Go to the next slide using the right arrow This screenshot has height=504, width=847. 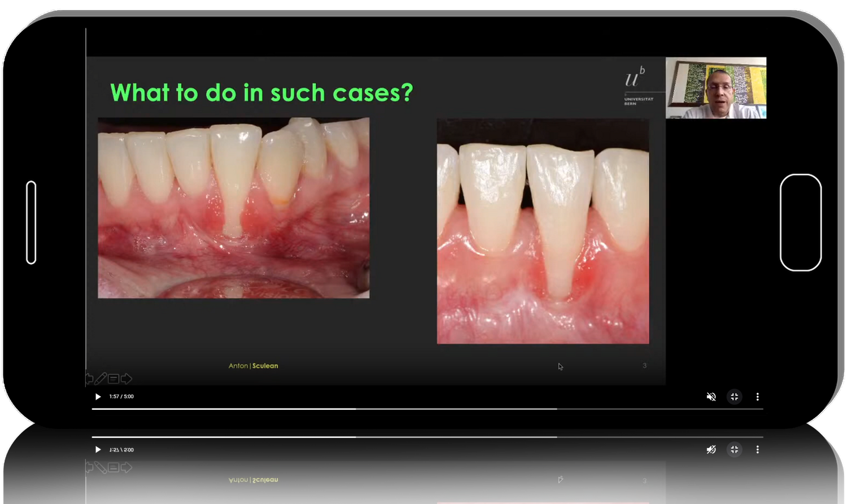126,379
